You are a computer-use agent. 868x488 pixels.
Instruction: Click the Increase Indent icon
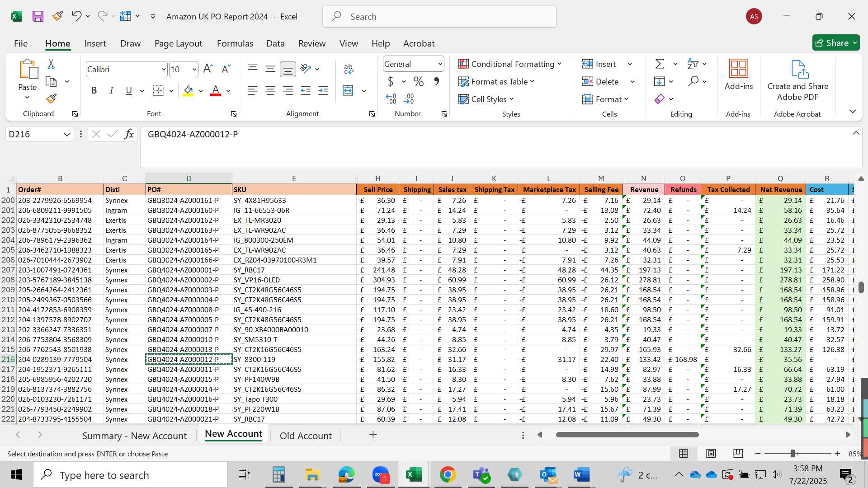[323, 90]
